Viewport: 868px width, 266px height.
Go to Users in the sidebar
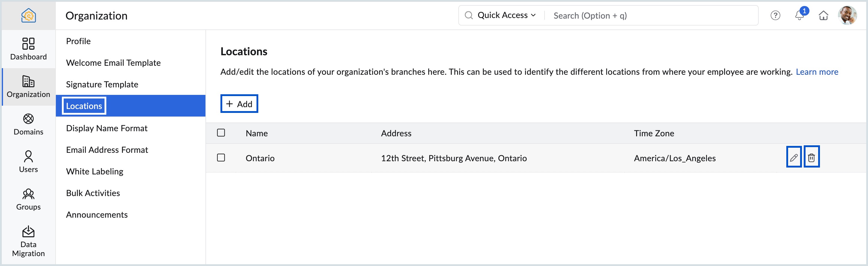[28, 162]
